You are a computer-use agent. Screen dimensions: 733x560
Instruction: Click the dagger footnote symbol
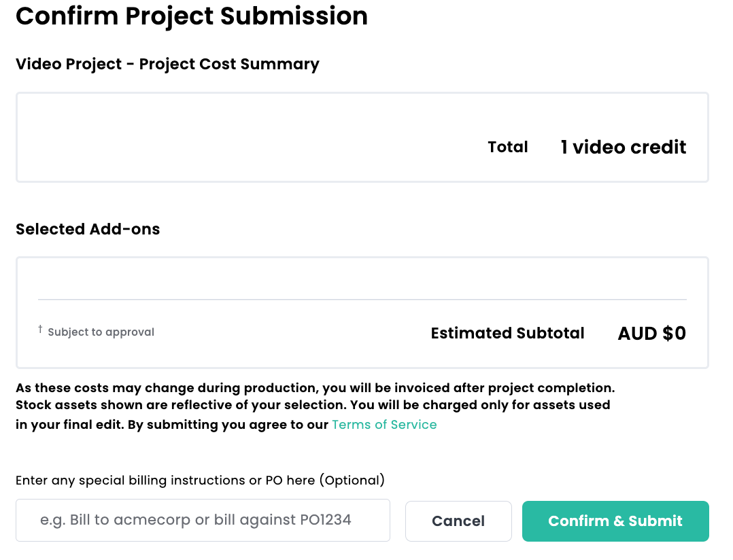point(40,330)
